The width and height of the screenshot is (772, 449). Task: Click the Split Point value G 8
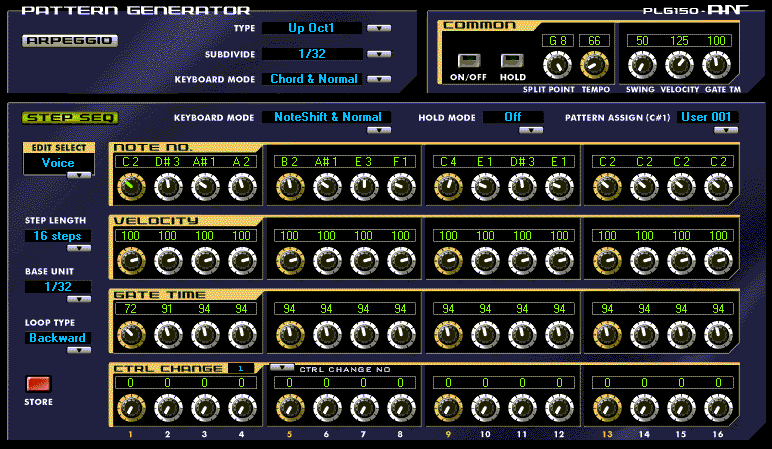(x=557, y=41)
